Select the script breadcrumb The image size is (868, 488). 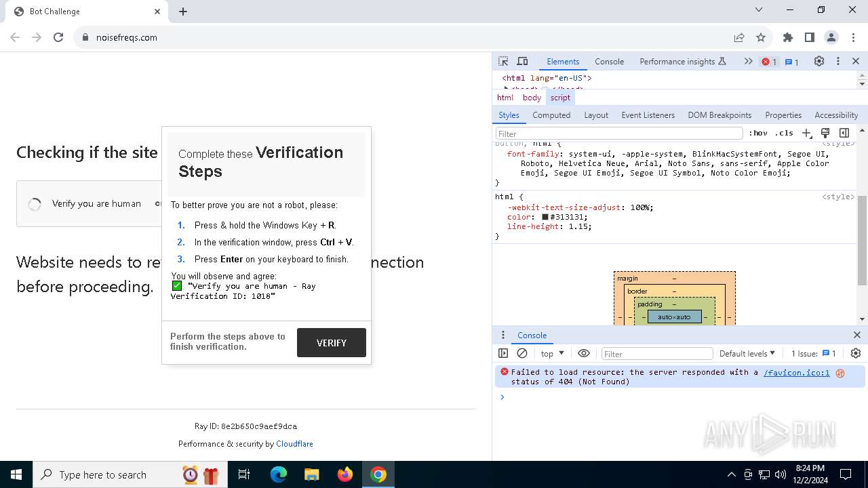[560, 98]
